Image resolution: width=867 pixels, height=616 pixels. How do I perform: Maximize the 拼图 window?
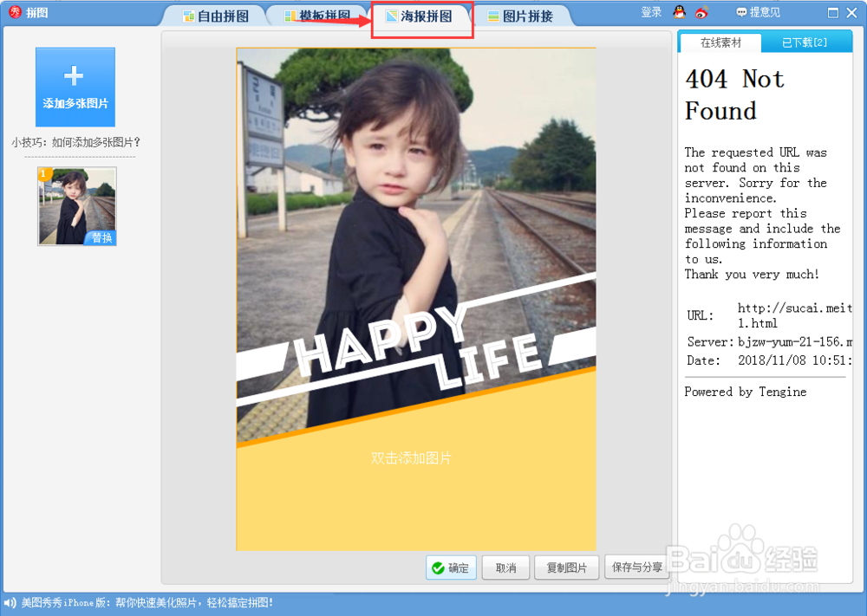[832, 13]
